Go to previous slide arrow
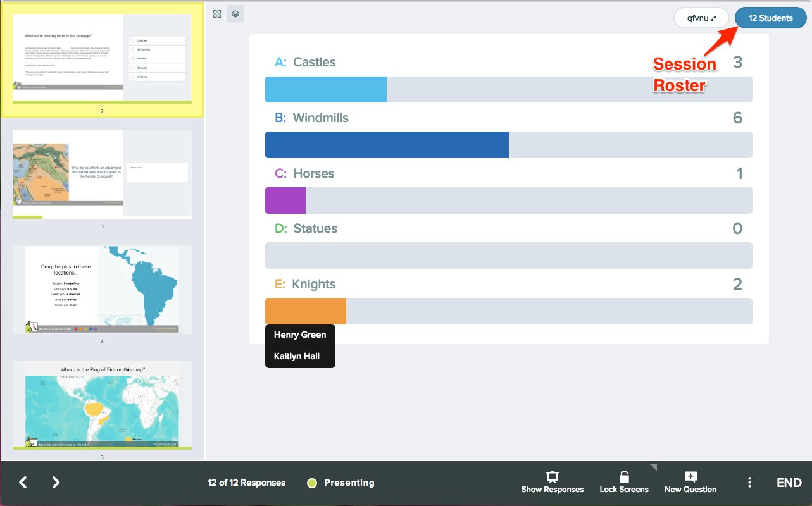 point(23,483)
